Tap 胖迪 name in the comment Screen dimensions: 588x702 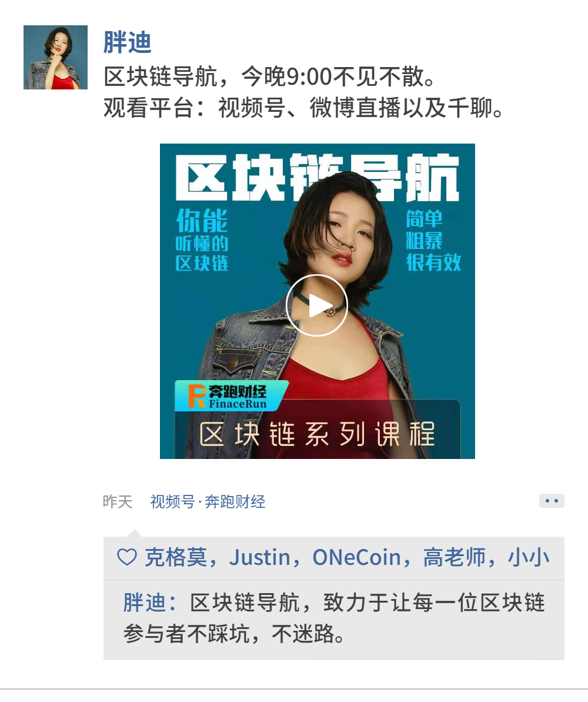click(145, 603)
